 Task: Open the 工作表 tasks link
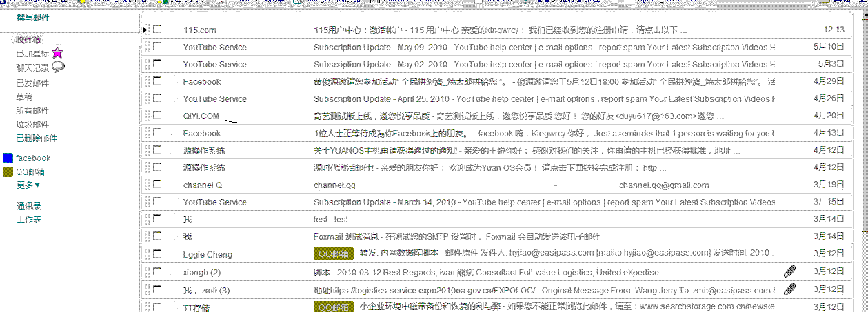[x=29, y=219]
